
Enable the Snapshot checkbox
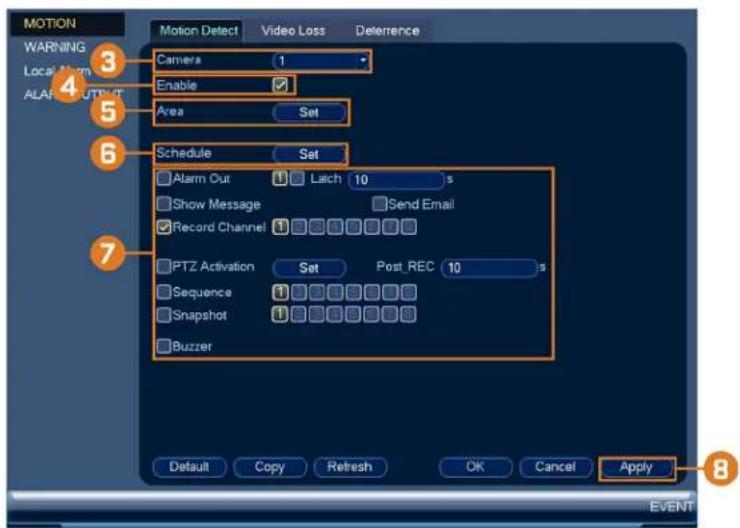pos(164,315)
